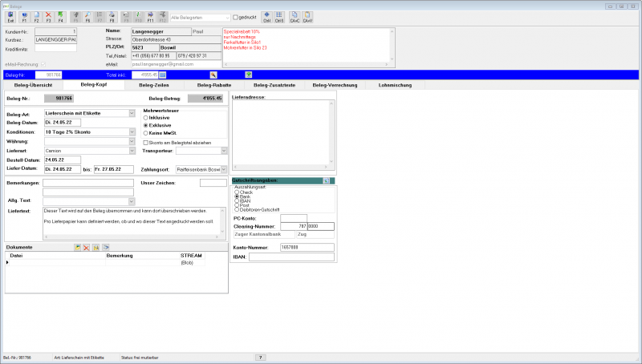Image resolution: width=642 pixels, height=364 pixels.
Task: Switch to the Beleg-Übersicht tab
Action: pos(33,85)
